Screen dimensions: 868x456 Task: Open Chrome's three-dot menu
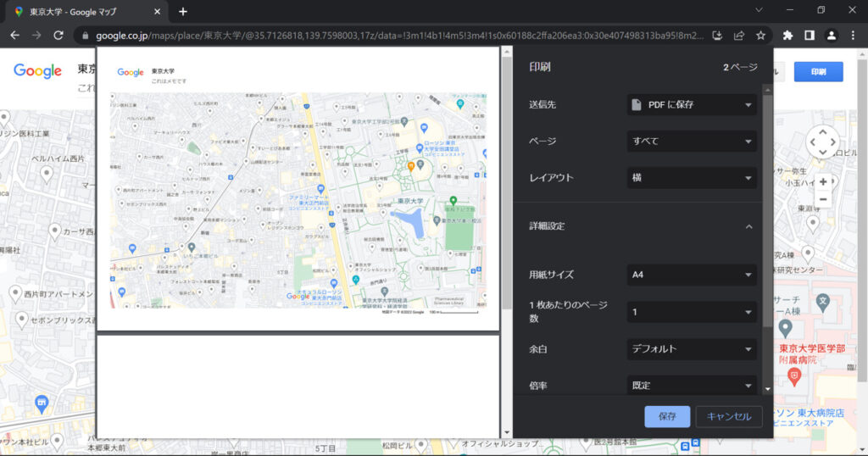click(853, 36)
